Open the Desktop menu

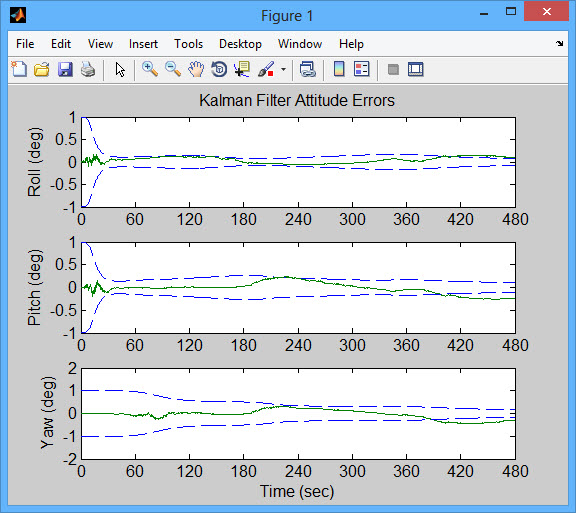click(240, 44)
